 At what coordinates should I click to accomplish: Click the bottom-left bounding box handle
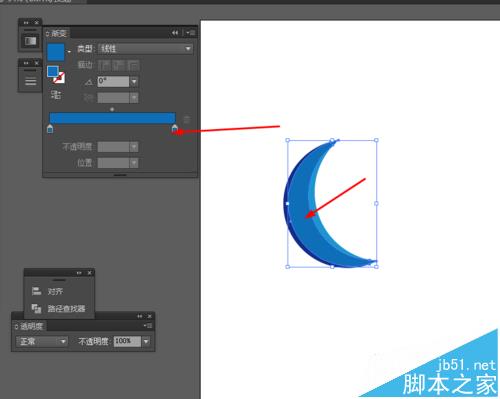pyautogui.click(x=288, y=267)
